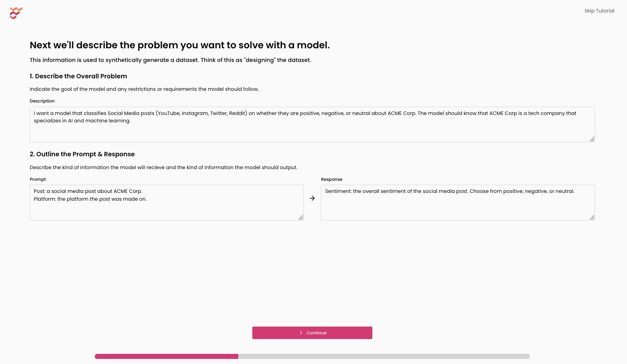Click inside the Response text box

coord(457,207)
